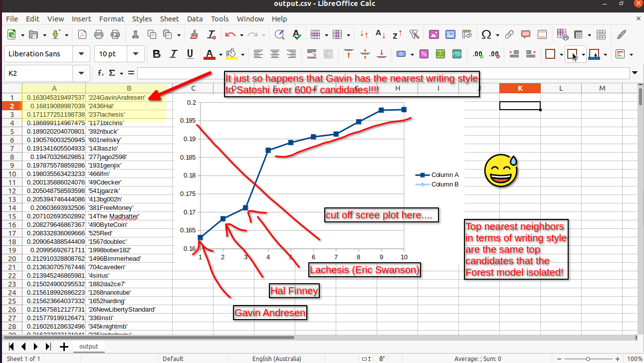Image resolution: width=644 pixels, height=363 pixels.
Task: Click the Cut scissors icon
Action: (x=135, y=34)
